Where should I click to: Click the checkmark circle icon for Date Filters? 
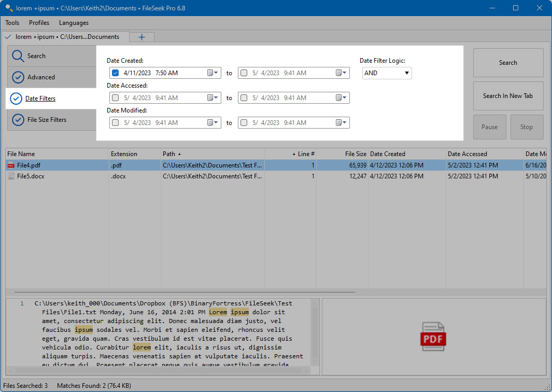click(x=16, y=99)
